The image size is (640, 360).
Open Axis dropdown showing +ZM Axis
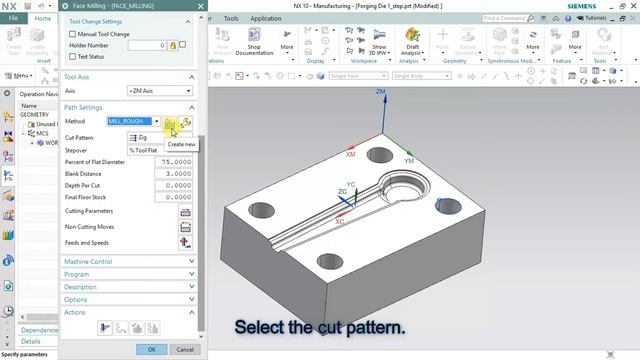pos(160,91)
